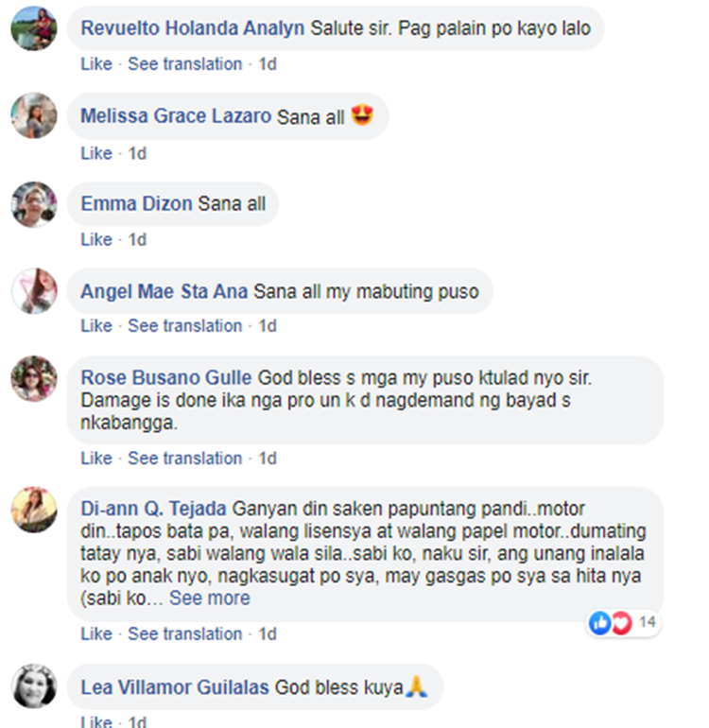Open the like reaction icon on Di-ann's comment
Viewport: 709px width, 728px height.
(599, 623)
